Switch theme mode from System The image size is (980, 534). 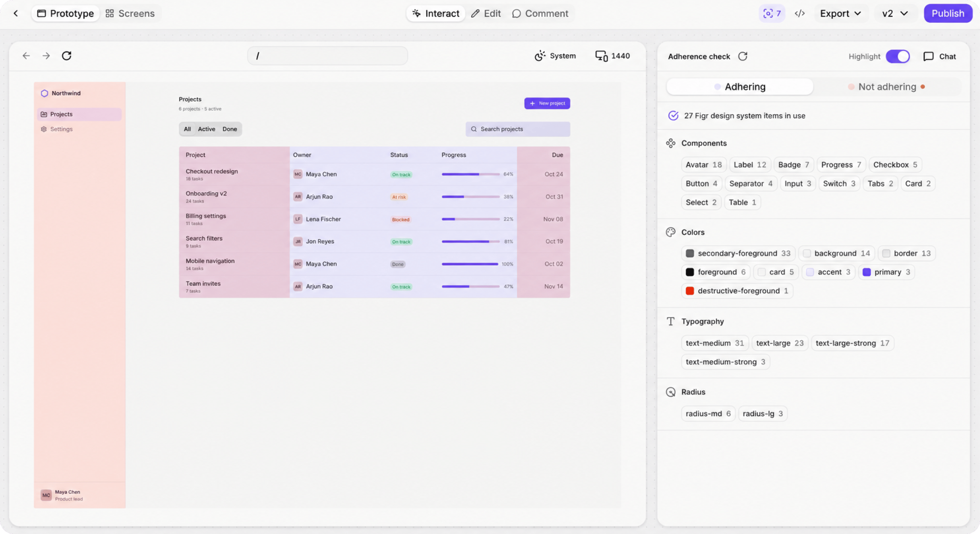pos(555,56)
